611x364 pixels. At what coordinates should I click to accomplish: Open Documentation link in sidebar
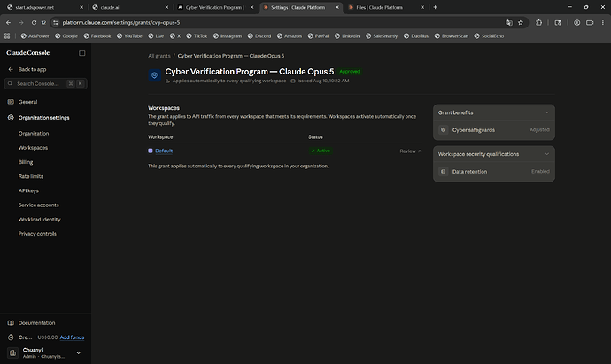click(36, 323)
